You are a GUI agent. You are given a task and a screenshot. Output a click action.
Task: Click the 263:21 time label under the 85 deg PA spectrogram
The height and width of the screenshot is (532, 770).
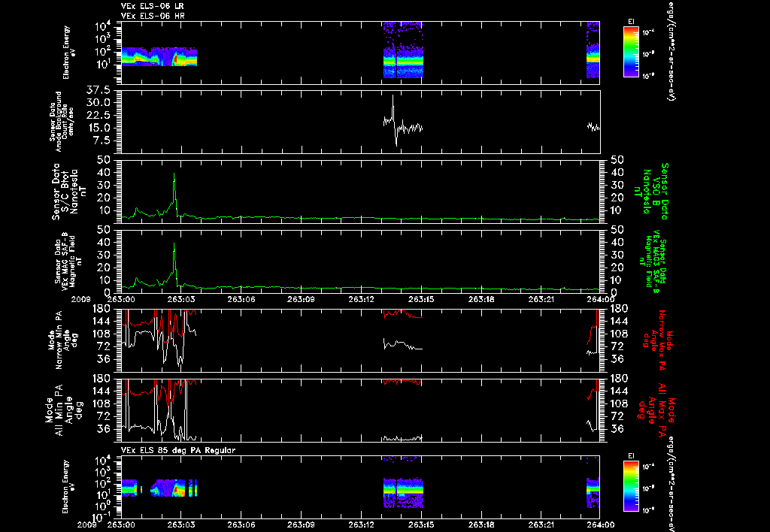click(541, 524)
